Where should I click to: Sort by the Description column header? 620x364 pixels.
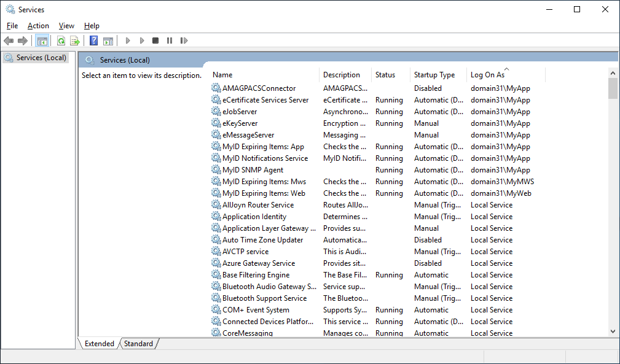click(345, 75)
